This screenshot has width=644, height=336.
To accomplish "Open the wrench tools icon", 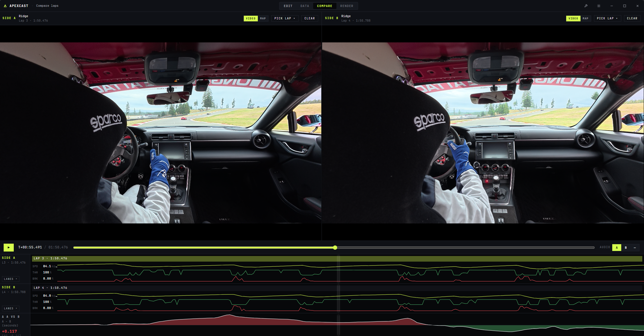I will point(586,6).
